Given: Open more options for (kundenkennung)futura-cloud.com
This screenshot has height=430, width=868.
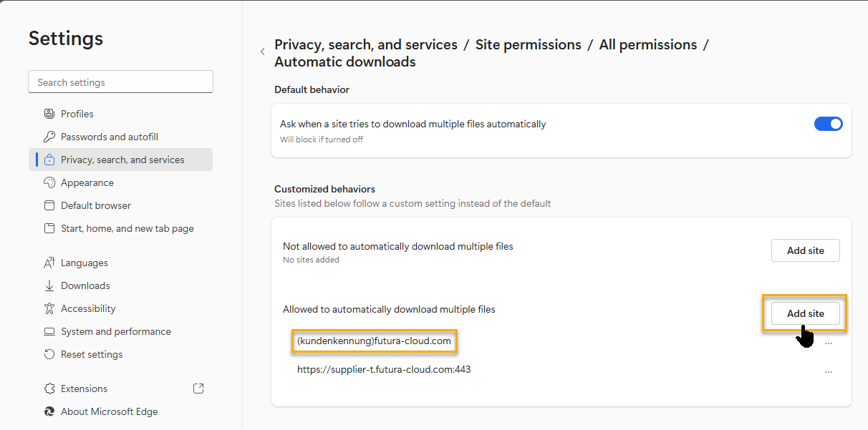Looking at the screenshot, I should pyautogui.click(x=828, y=343).
